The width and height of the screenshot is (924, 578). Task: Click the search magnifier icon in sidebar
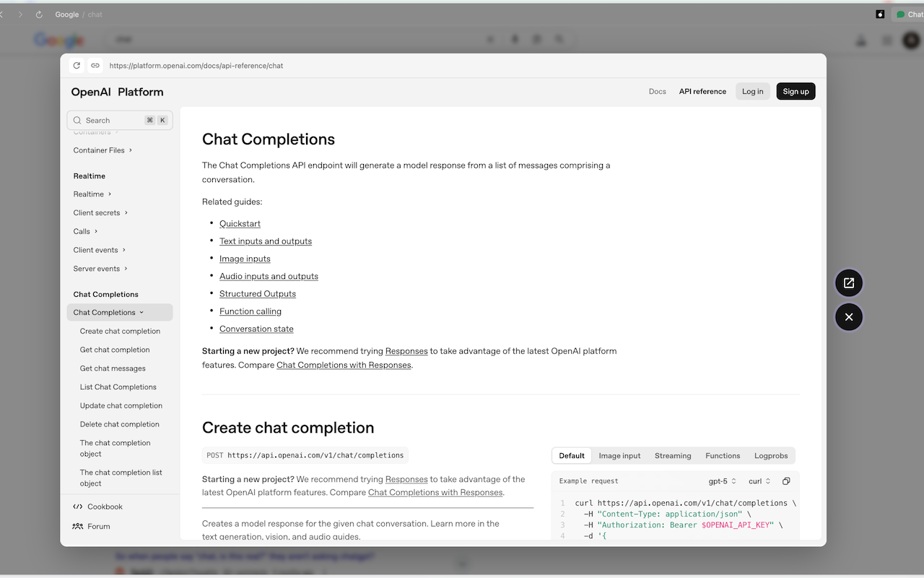[x=77, y=121]
